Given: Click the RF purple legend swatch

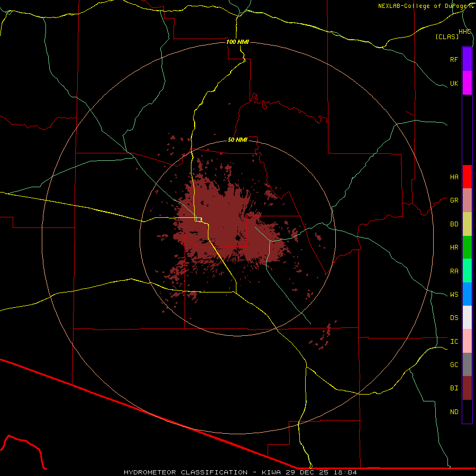Looking at the screenshot, I should coord(467,59).
